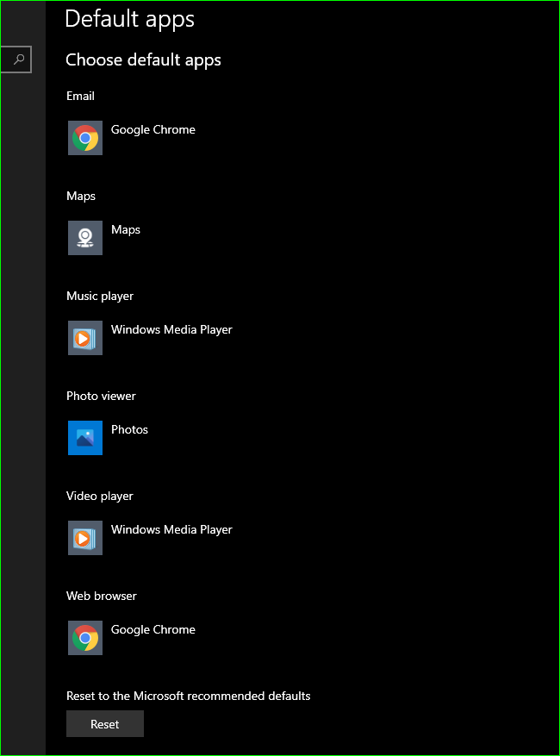Select the Maps app name label
The width and height of the screenshot is (560, 756).
coord(126,230)
